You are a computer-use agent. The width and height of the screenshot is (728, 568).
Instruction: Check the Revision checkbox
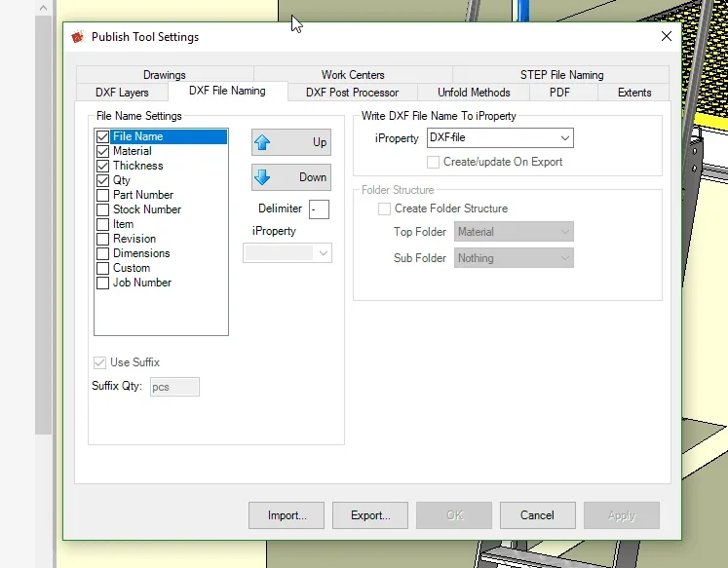[x=102, y=239]
